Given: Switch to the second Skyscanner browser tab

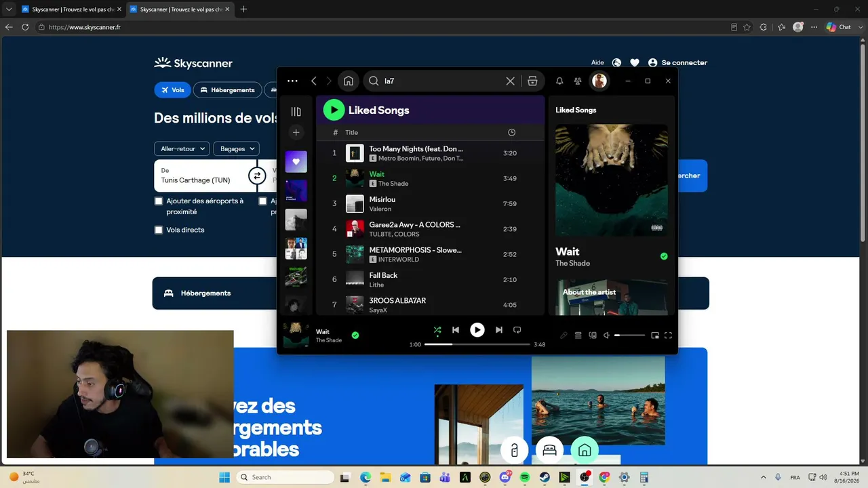Looking at the screenshot, I should tap(180, 9).
